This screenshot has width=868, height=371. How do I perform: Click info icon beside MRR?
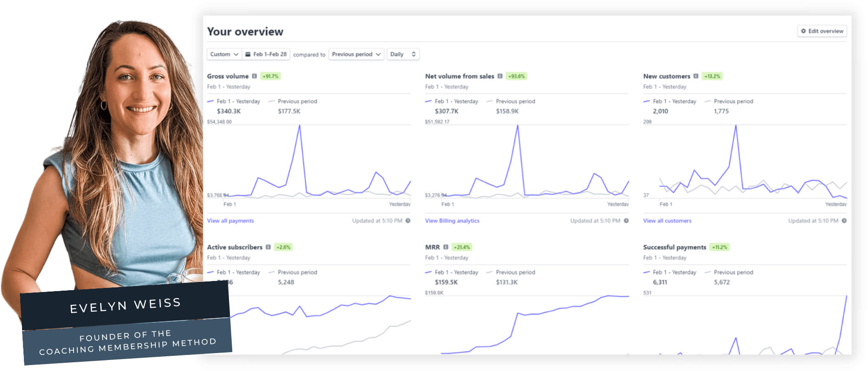[x=445, y=247]
